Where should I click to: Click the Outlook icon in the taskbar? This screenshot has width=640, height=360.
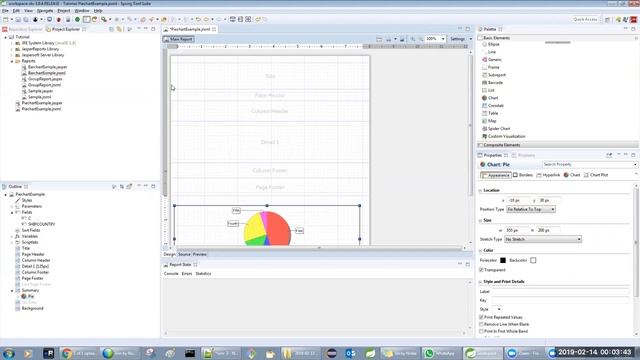[351, 353]
